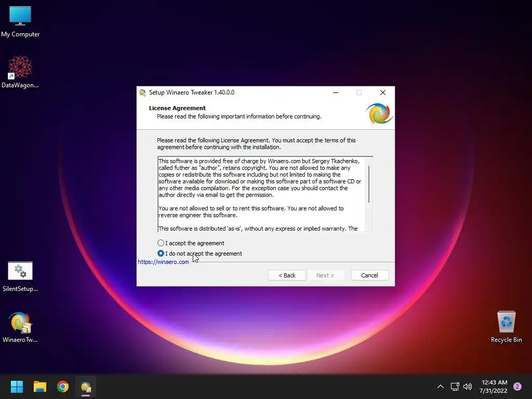Open the Recycle Bin
Screen dimensions: 532x399
506,327
